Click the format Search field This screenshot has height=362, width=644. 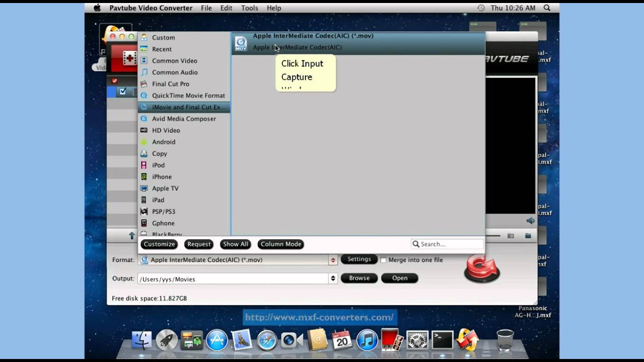click(x=447, y=244)
